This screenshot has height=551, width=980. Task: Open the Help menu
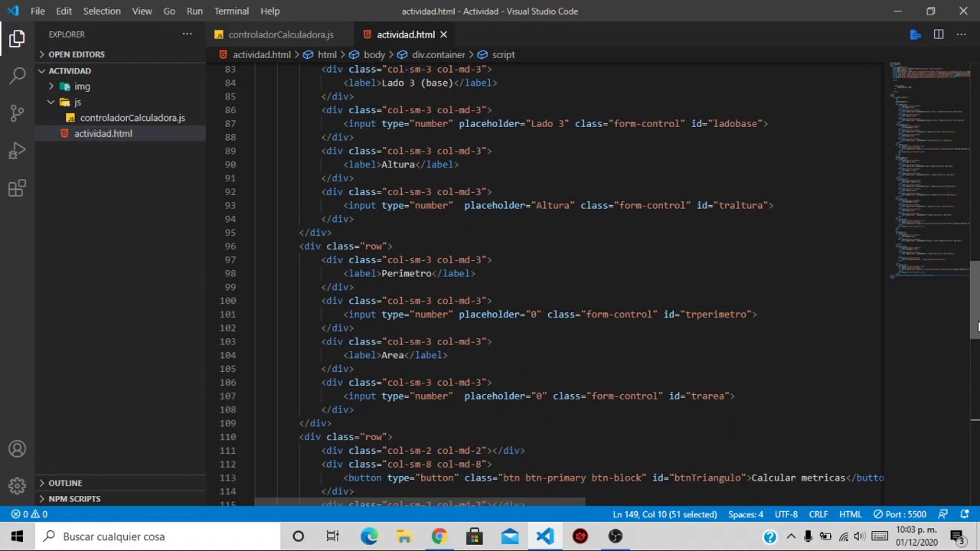pyautogui.click(x=269, y=11)
